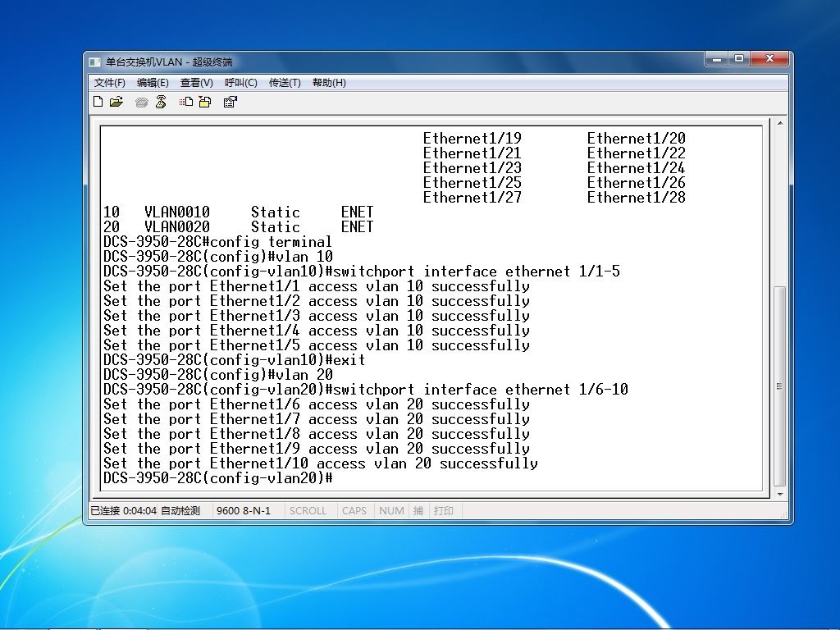This screenshot has height=630, width=840.
Task: Click the Properties toolbar icon
Action: coord(231,102)
